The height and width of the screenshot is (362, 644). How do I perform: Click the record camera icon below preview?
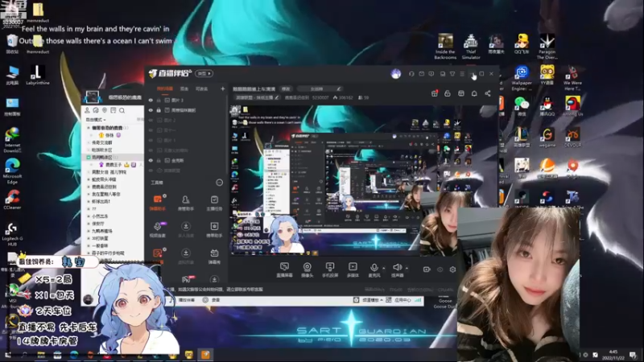tap(427, 269)
